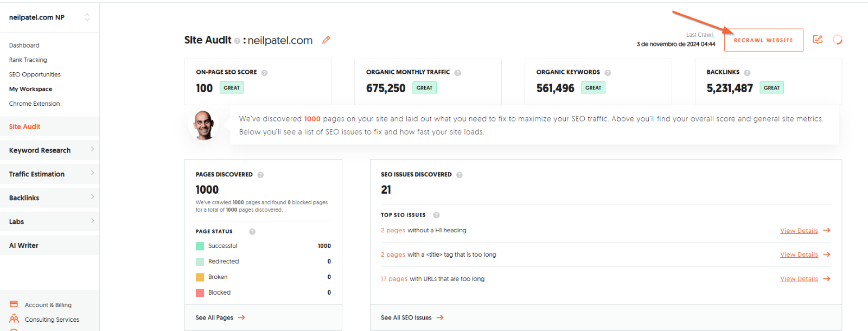Click arrow beside long URLs View Details
The width and height of the screenshot is (868, 331).
(x=827, y=279)
